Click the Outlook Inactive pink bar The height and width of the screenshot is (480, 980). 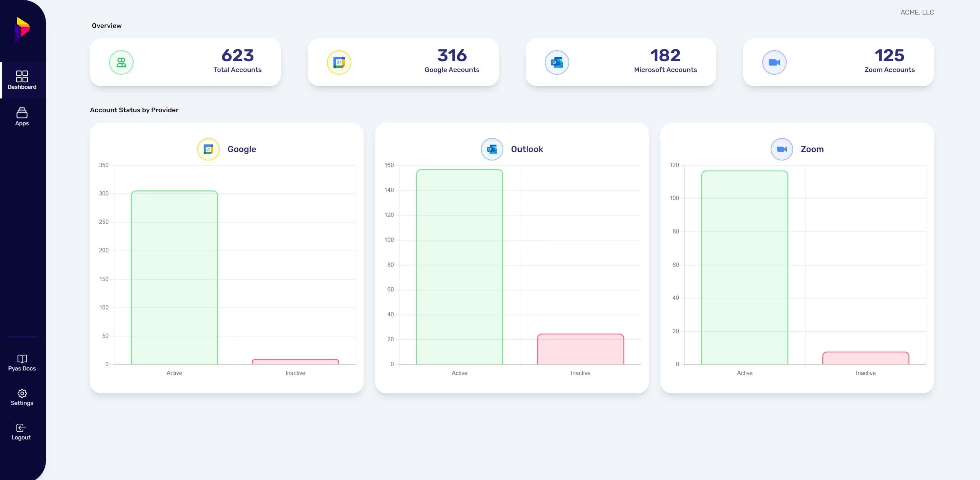[580, 349]
